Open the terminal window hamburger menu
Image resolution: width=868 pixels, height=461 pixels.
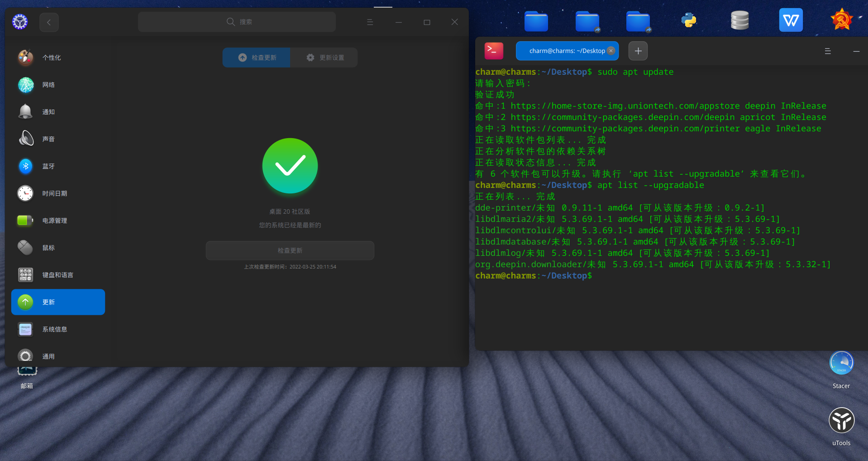coord(828,51)
